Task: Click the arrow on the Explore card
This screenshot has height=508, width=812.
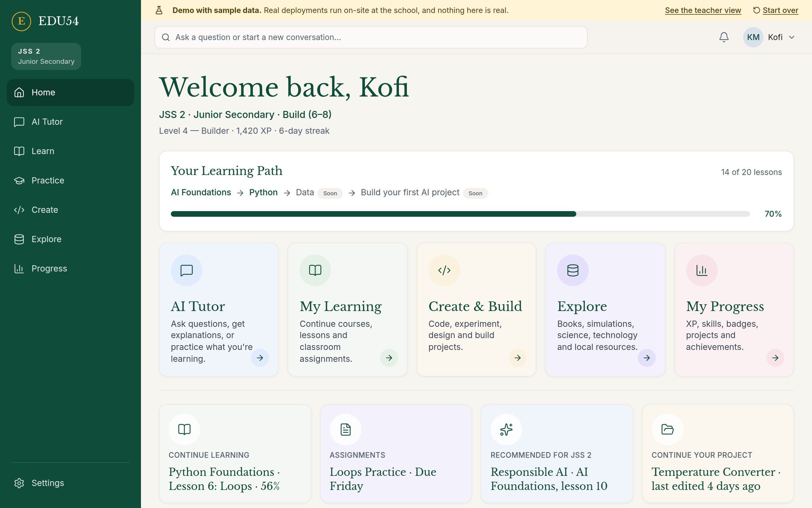Action: point(646,358)
